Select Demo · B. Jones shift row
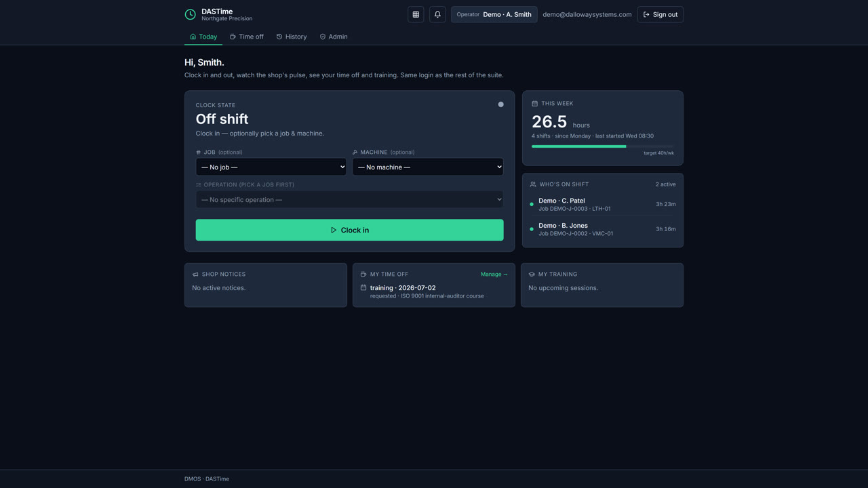Image resolution: width=868 pixels, height=488 pixels. pyautogui.click(x=603, y=229)
